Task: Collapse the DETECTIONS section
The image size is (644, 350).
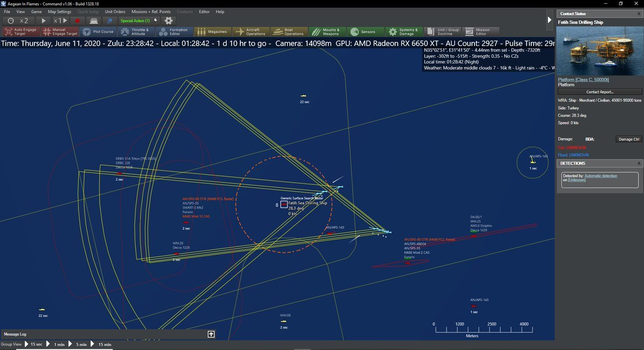Action: point(639,163)
